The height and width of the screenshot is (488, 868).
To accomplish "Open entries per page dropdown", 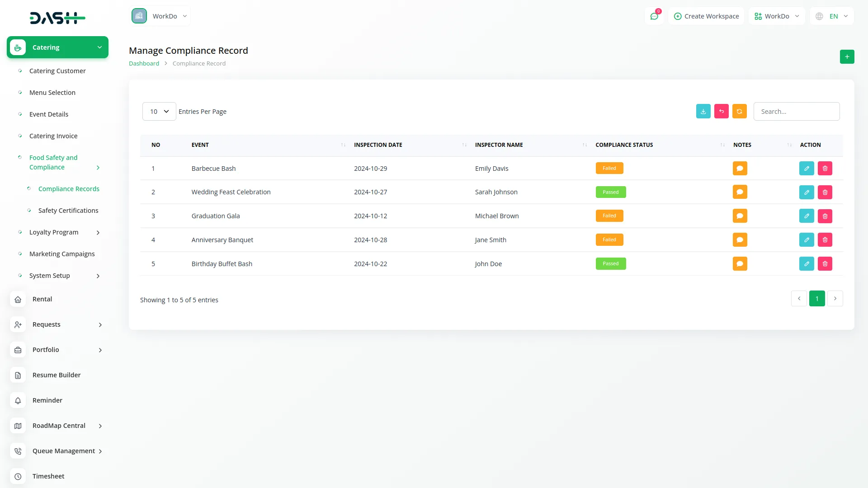I will [x=159, y=112].
